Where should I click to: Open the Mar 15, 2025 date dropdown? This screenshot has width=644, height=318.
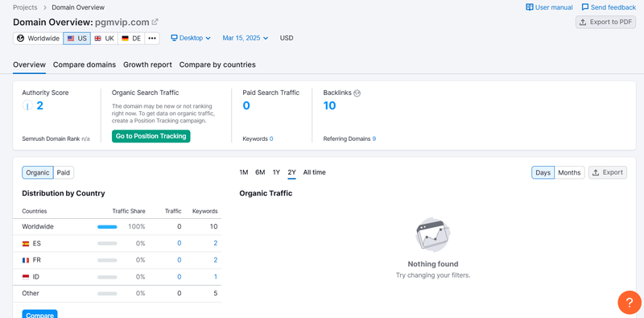pos(246,38)
